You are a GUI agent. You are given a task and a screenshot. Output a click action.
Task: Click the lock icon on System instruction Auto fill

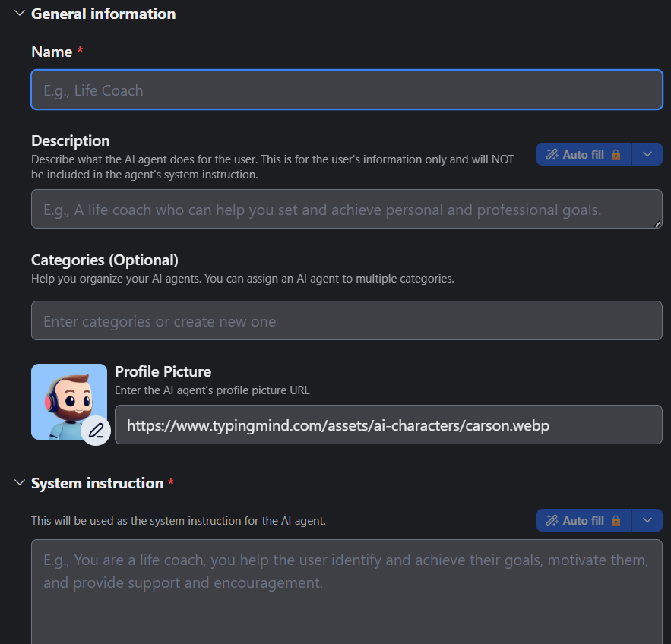(616, 521)
